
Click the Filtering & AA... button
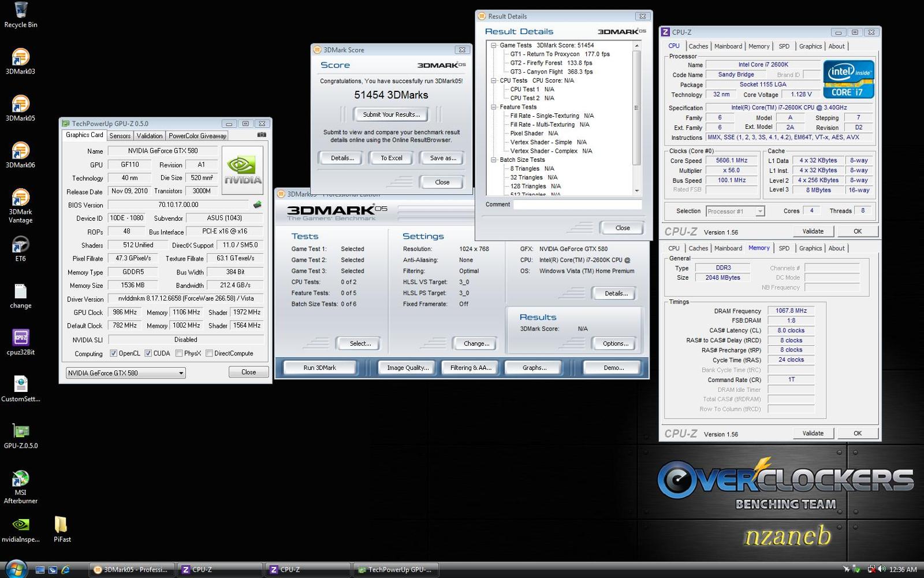pos(471,368)
